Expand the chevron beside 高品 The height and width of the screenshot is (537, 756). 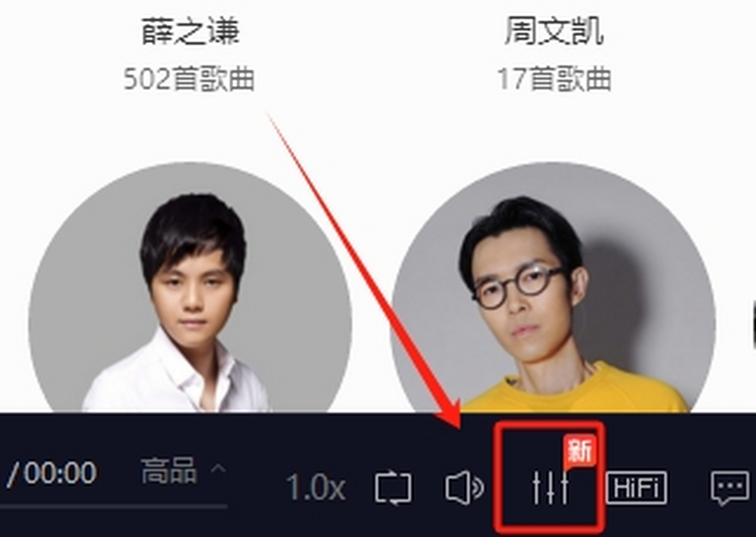coord(217,469)
